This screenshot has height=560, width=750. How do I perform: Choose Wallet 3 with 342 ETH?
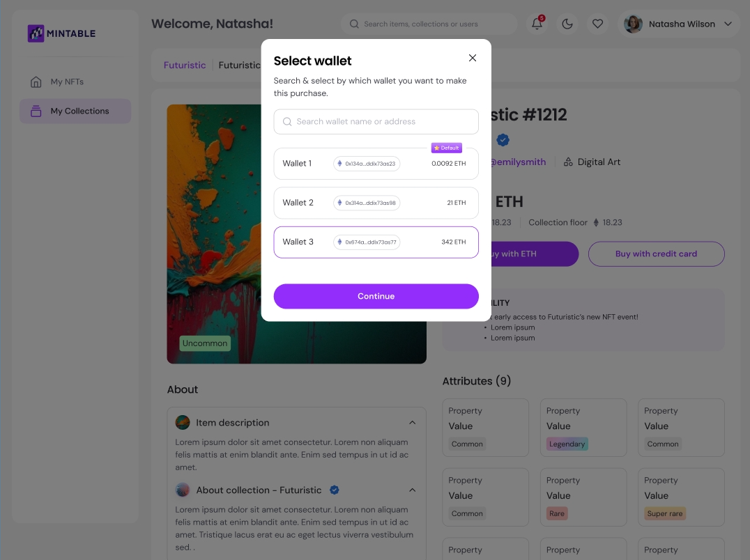376,242
